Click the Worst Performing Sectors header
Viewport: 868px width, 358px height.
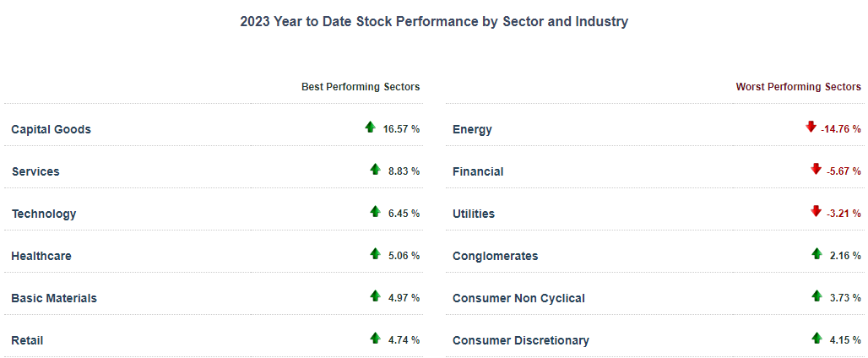pos(798,87)
